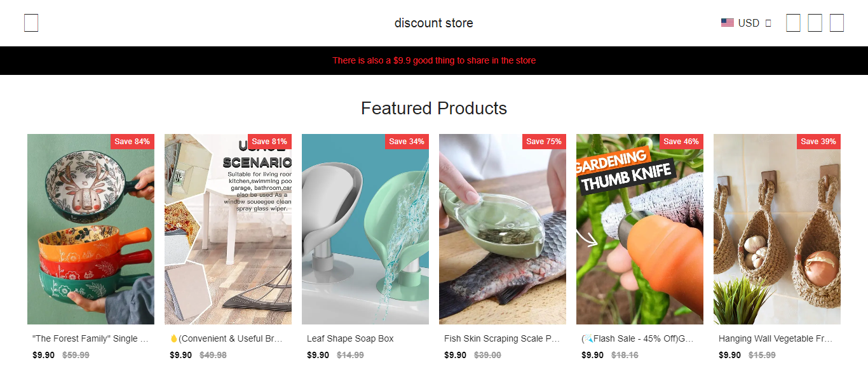Click the last header icon at far right
Screen dimensions: 868x367
pyautogui.click(x=837, y=23)
